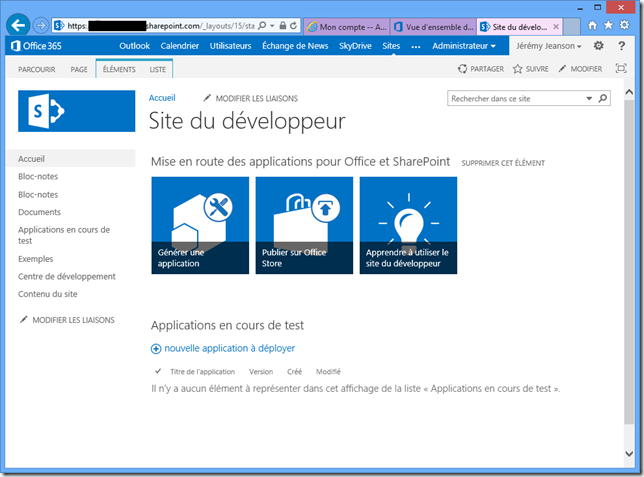Click nouvelle application à déployer link
644x477 pixels.
pyautogui.click(x=230, y=348)
